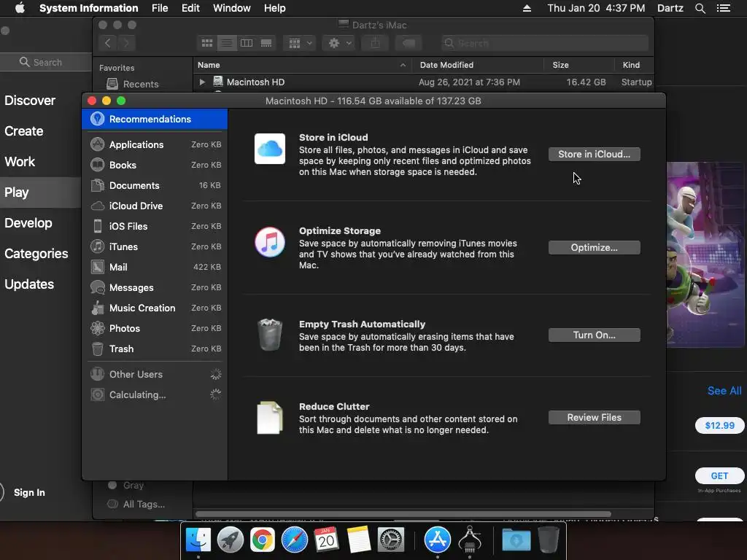This screenshot has width=747, height=560.
Task: Click the iTunes music note icon
Action: tap(270, 242)
